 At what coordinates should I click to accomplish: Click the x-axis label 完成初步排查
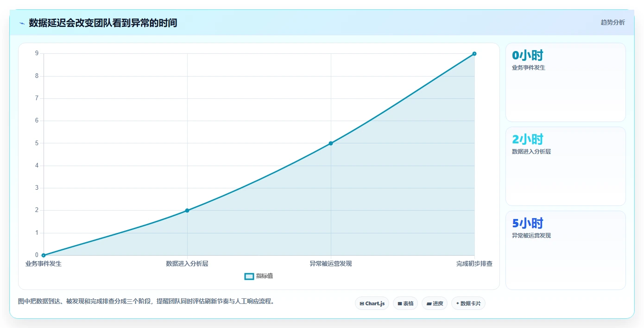tap(474, 264)
